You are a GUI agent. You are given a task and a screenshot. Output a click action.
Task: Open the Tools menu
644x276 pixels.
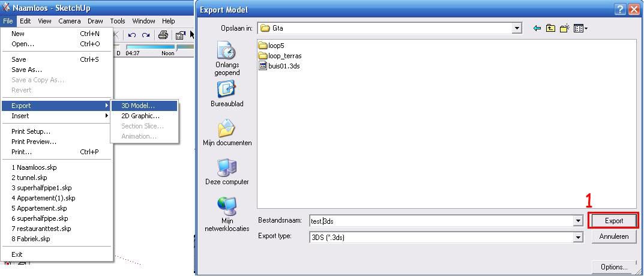click(118, 21)
